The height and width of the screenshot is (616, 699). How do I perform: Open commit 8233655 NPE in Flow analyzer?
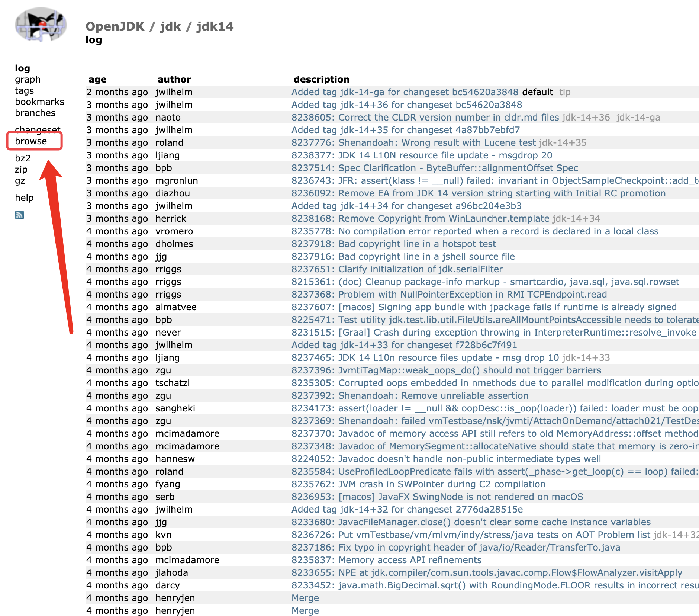coord(487,573)
